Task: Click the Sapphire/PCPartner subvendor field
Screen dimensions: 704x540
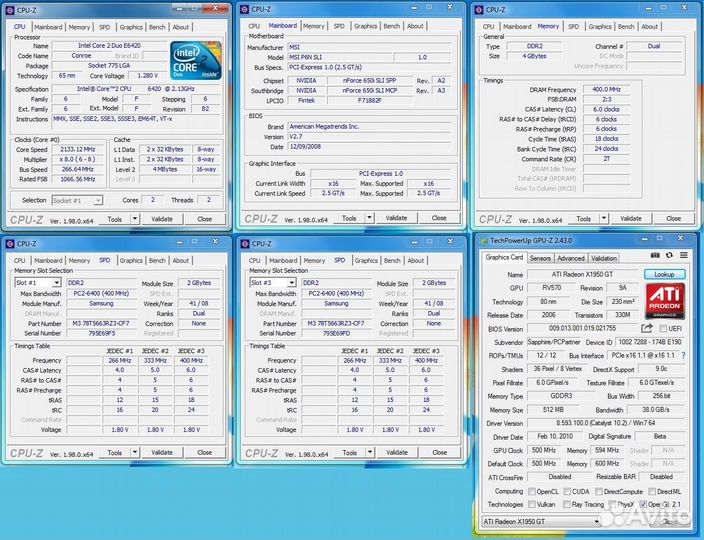Action: [x=554, y=342]
